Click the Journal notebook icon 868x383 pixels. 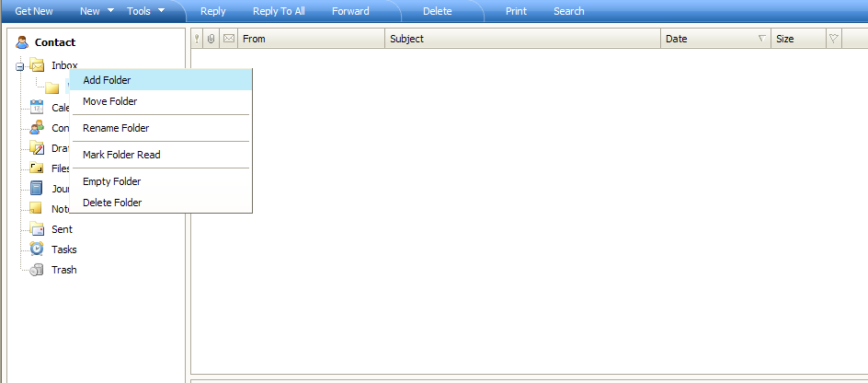37,189
